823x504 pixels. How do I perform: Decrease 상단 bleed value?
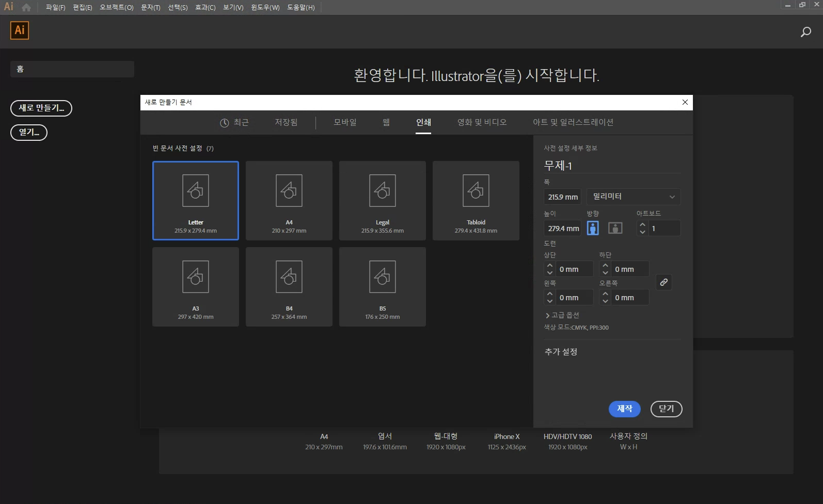(x=550, y=273)
